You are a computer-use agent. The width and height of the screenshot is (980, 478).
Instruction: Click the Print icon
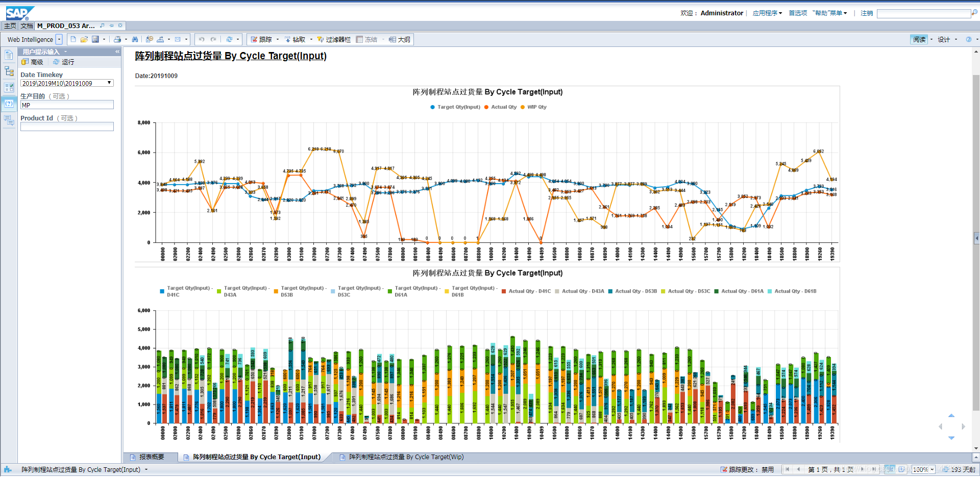coord(117,39)
